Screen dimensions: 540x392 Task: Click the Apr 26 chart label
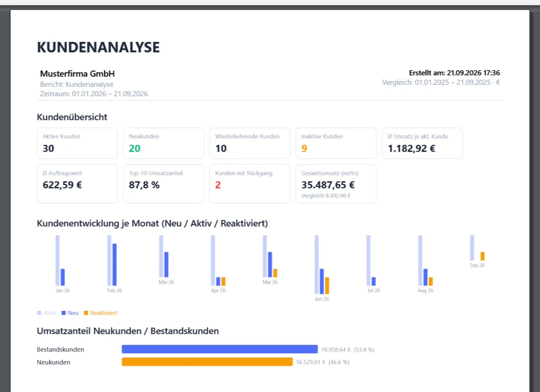[218, 290]
